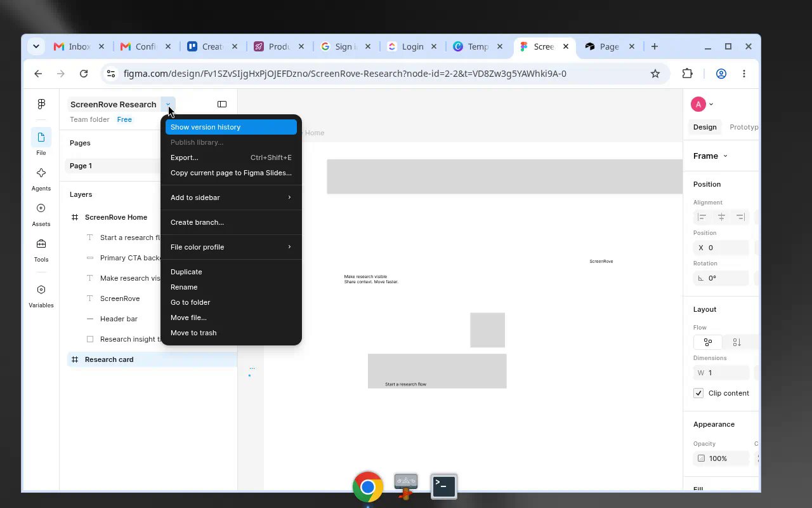The height and width of the screenshot is (508, 812).
Task: Open Chrome profile icon
Action: click(721, 74)
